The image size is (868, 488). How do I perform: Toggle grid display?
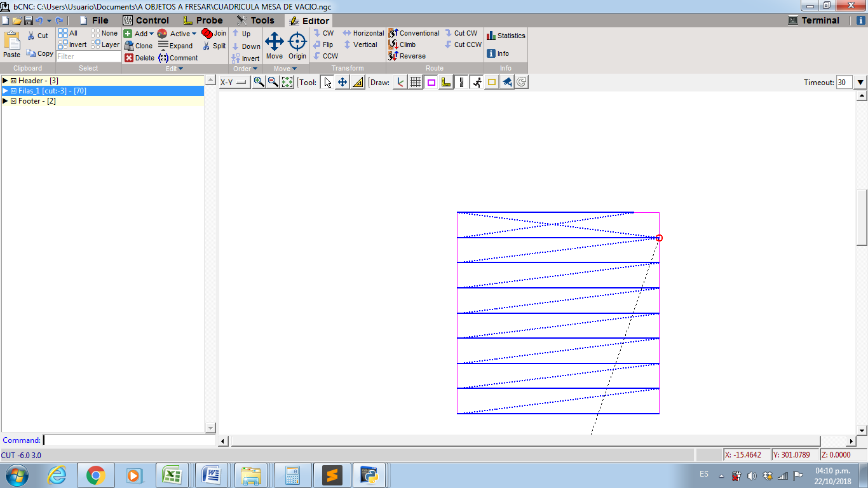coord(415,82)
